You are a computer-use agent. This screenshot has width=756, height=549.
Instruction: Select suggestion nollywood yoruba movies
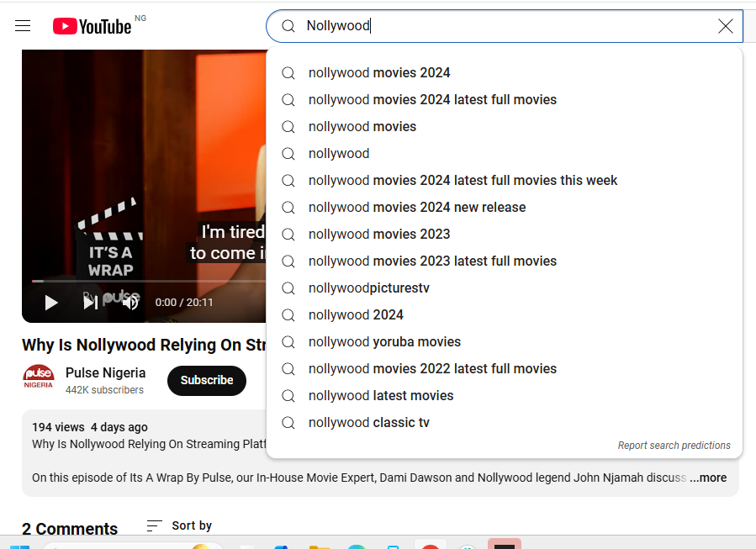point(384,341)
